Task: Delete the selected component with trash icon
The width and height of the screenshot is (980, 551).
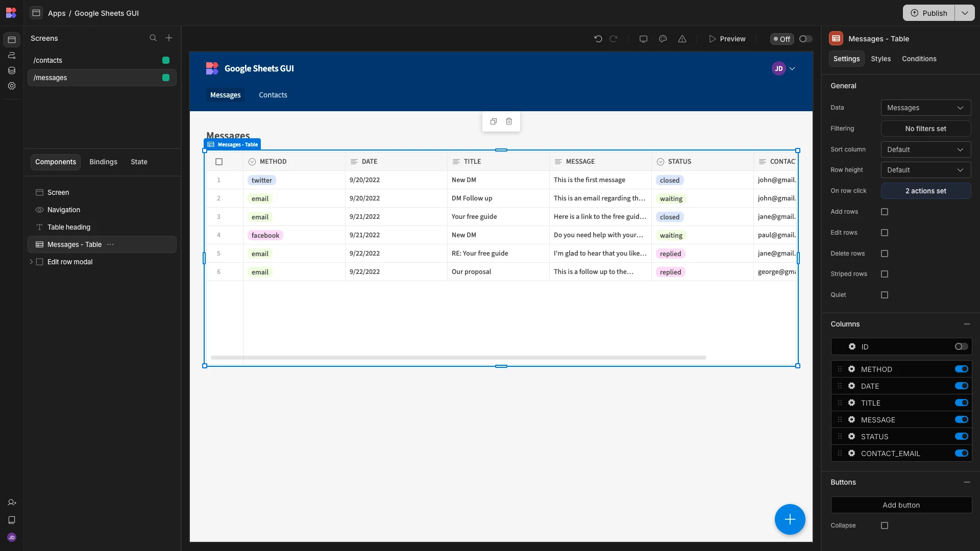Action: coord(509,121)
